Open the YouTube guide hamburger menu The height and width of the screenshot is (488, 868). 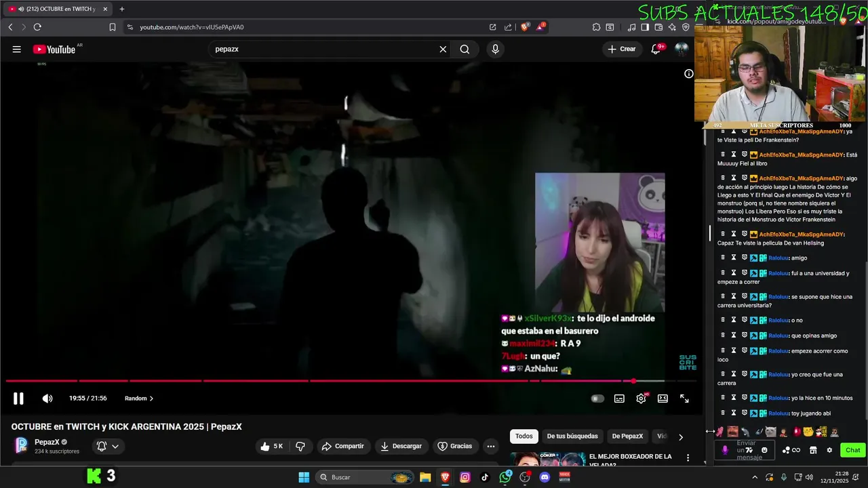(16, 49)
